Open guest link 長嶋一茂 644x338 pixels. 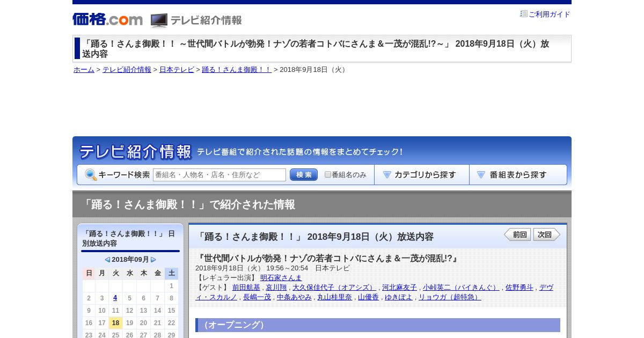coord(257,297)
